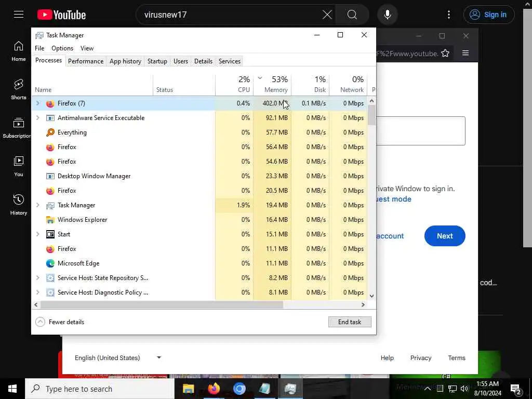This screenshot has height=399, width=532.
Task: Click the sign-in email input field
Action: pos(421,131)
